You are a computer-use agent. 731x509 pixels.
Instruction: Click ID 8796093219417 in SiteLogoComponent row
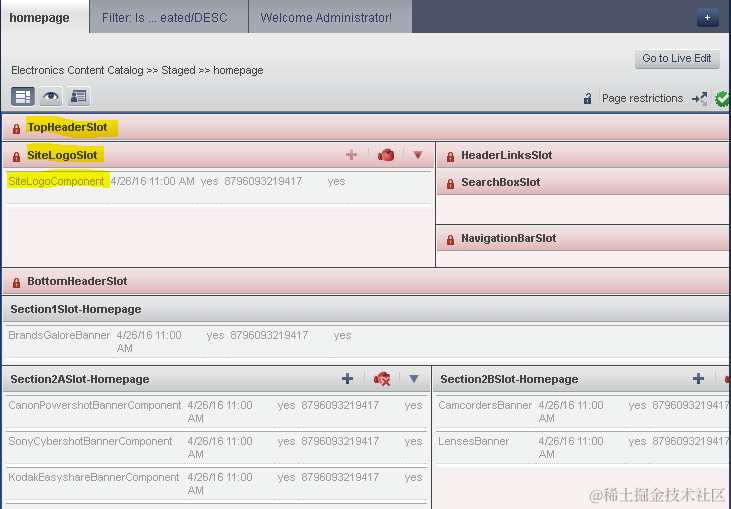click(263, 181)
